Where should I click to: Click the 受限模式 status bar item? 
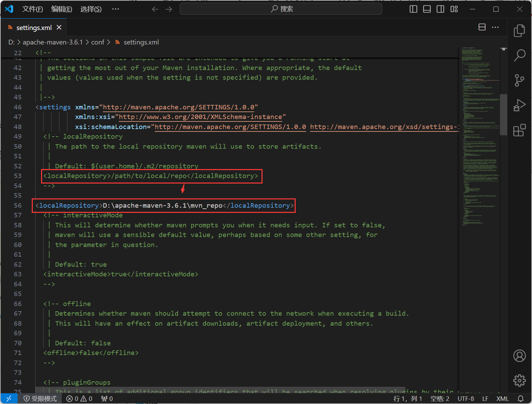pos(40,398)
